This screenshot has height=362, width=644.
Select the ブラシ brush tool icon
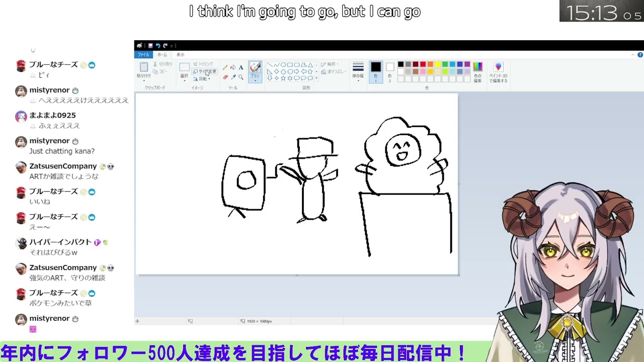(255, 66)
